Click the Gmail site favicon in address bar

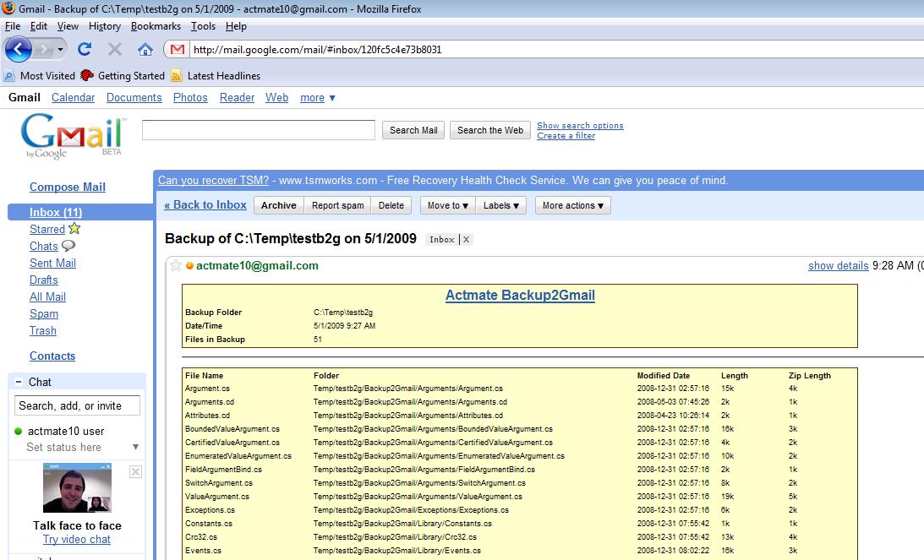pyautogui.click(x=178, y=50)
